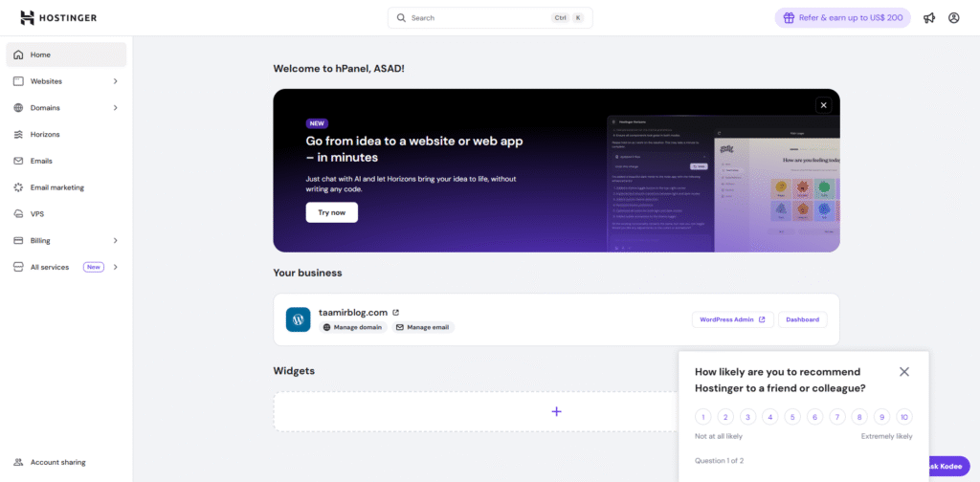
Task: Add a widget with plus icon
Action: tap(556, 411)
